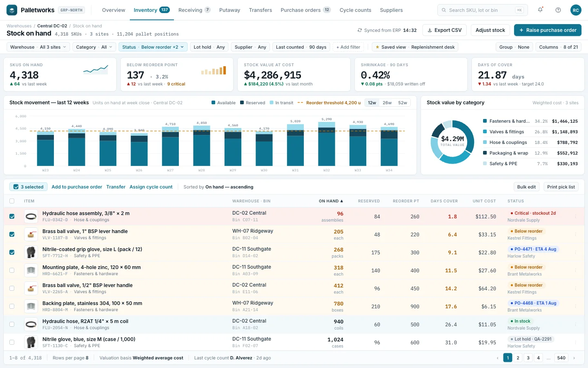The height and width of the screenshot is (368, 588).
Task: Click Reserved legend color swatch
Action: [x=242, y=103]
